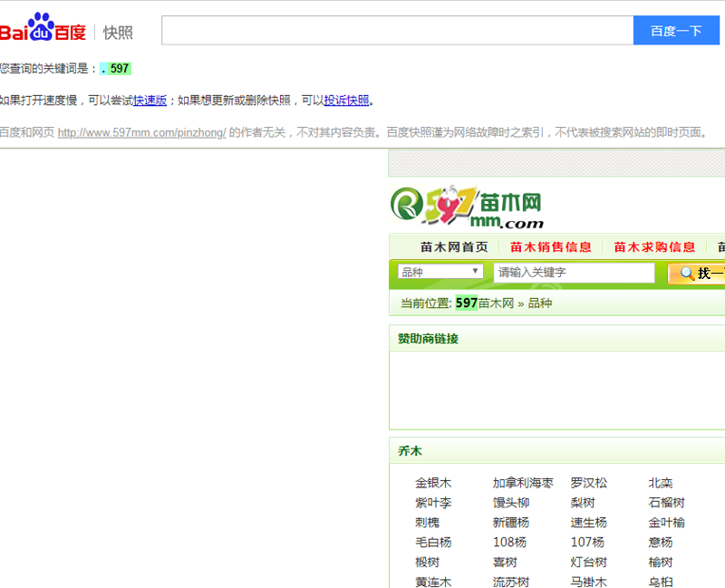Open the 金银木 variety link
Image resolution: width=725 pixels, height=588 pixels.
(x=433, y=483)
